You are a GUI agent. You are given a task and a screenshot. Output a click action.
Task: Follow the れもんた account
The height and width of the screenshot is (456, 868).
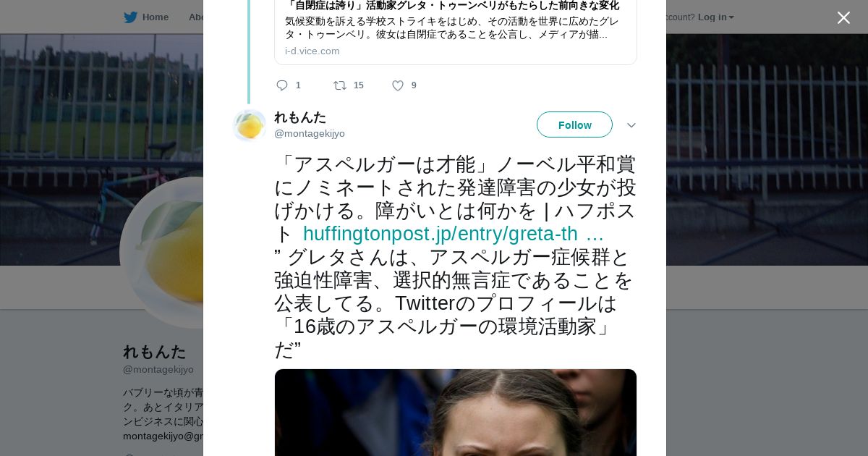(x=574, y=124)
